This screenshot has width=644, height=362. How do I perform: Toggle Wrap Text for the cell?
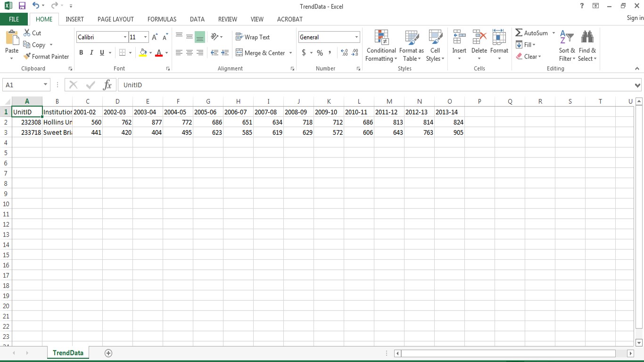(x=253, y=37)
